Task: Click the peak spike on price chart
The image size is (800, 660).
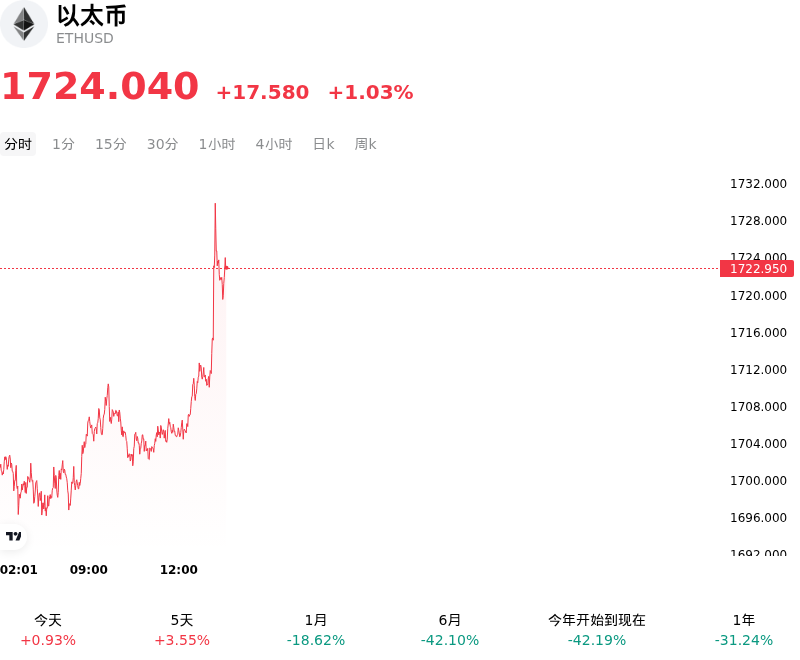Action: tap(215, 205)
